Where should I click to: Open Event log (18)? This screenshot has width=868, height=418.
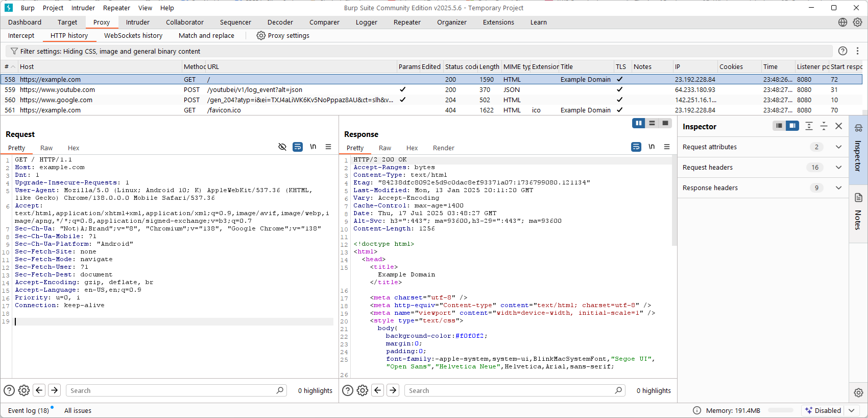point(29,410)
